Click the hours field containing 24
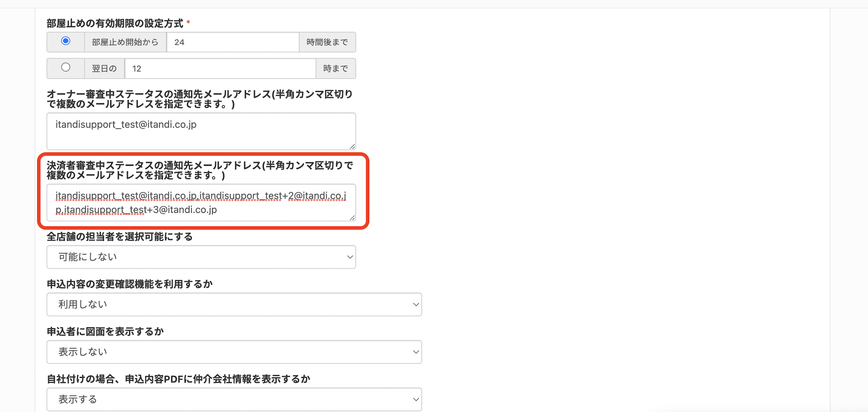Screen dimensions: 868x412 click(233, 42)
